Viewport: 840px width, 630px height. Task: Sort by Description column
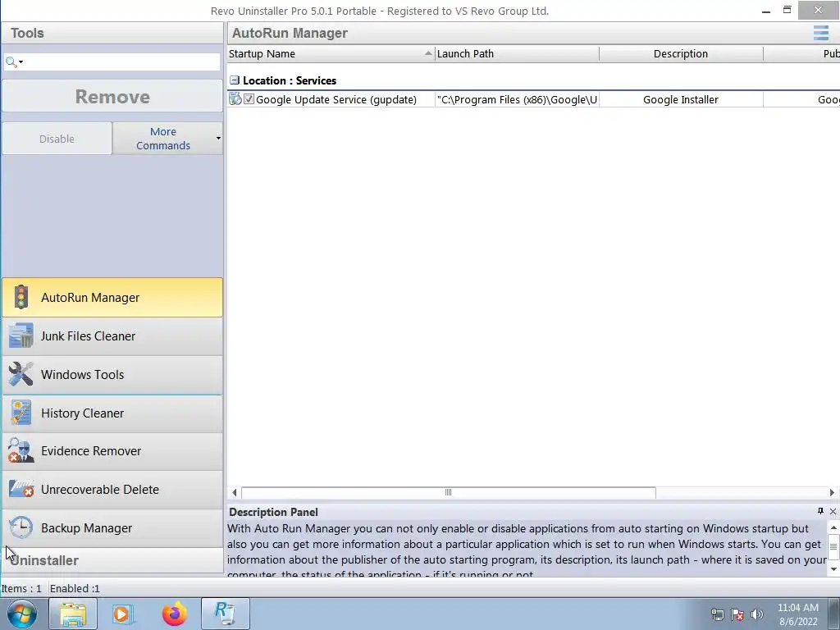[681, 53]
